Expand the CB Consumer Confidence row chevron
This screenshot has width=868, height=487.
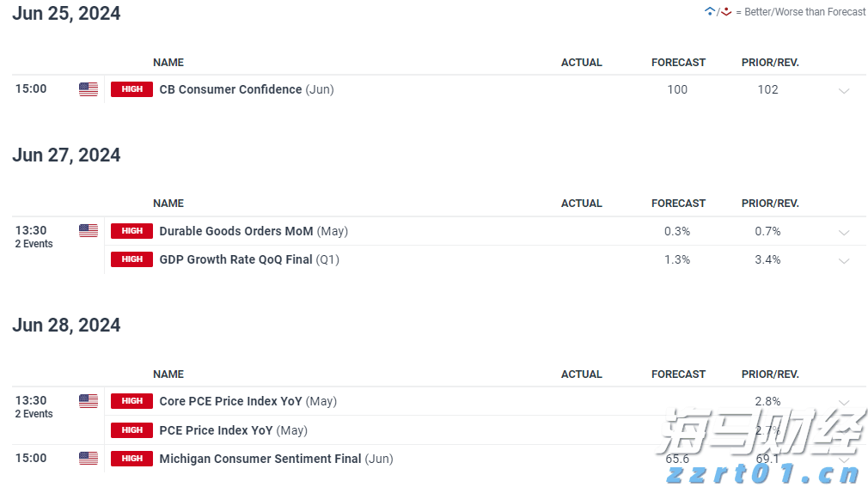click(844, 91)
